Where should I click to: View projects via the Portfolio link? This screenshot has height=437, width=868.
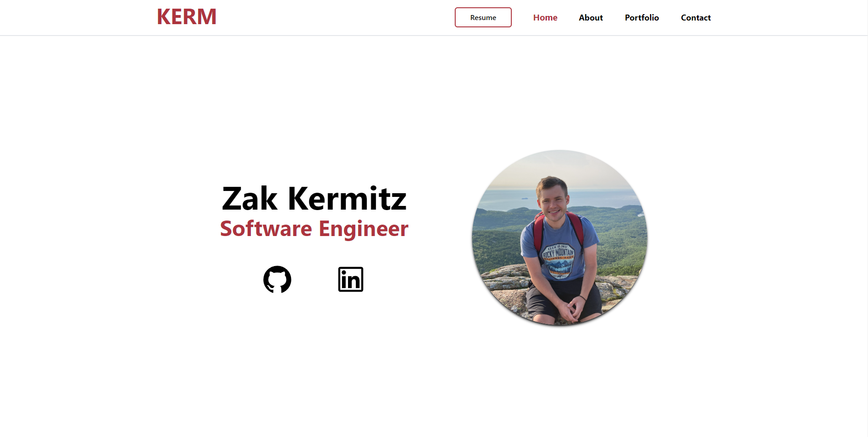(x=642, y=17)
